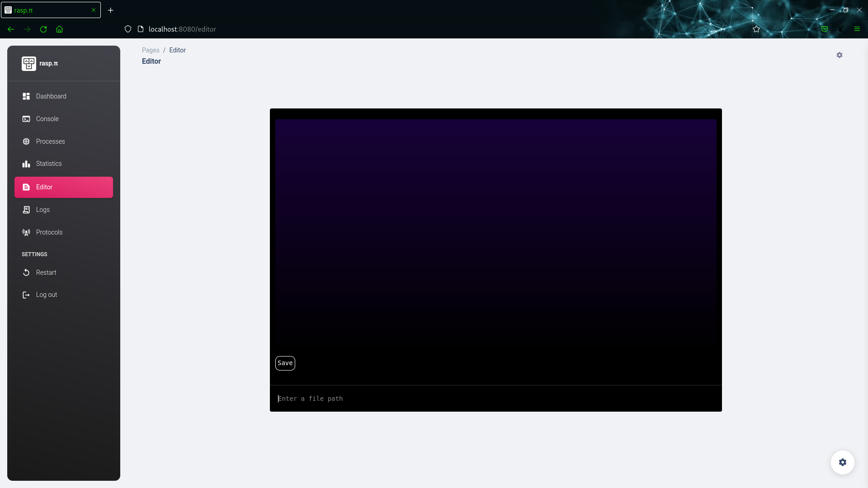Bookmark this page with star icon
The width and height of the screenshot is (868, 488).
[756, 29]
